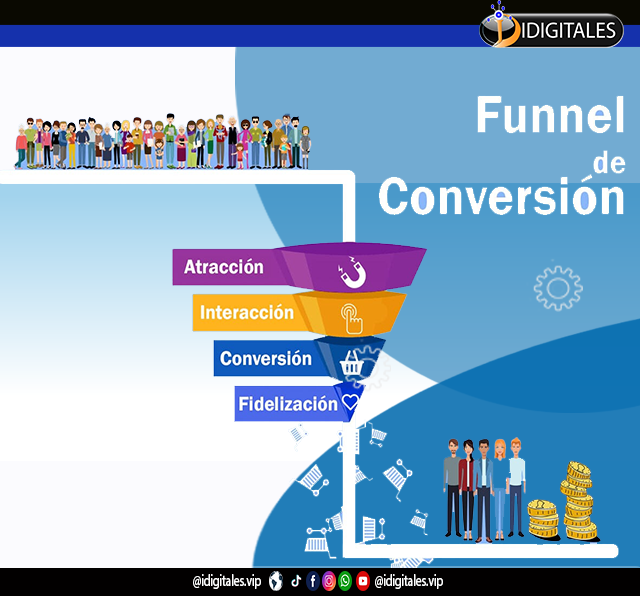Select the purple Atracción label
The width and height of the screenshot is (640, 596).
point(224,267)
